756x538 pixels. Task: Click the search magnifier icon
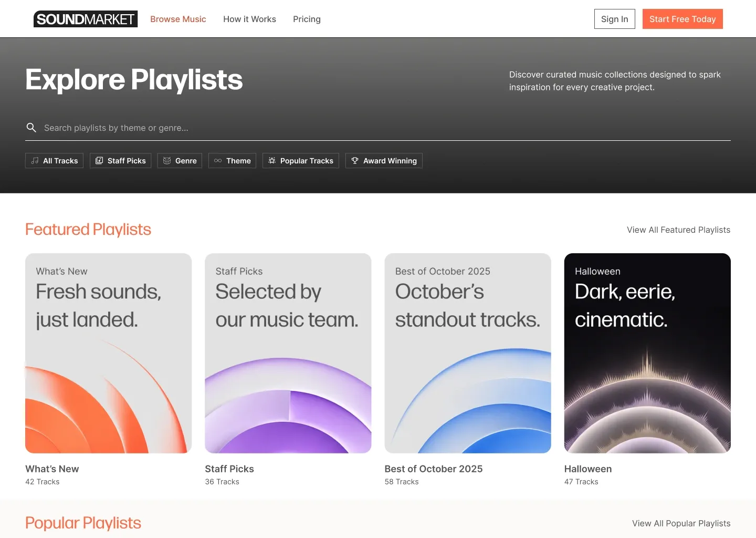(x=31, y=128)
